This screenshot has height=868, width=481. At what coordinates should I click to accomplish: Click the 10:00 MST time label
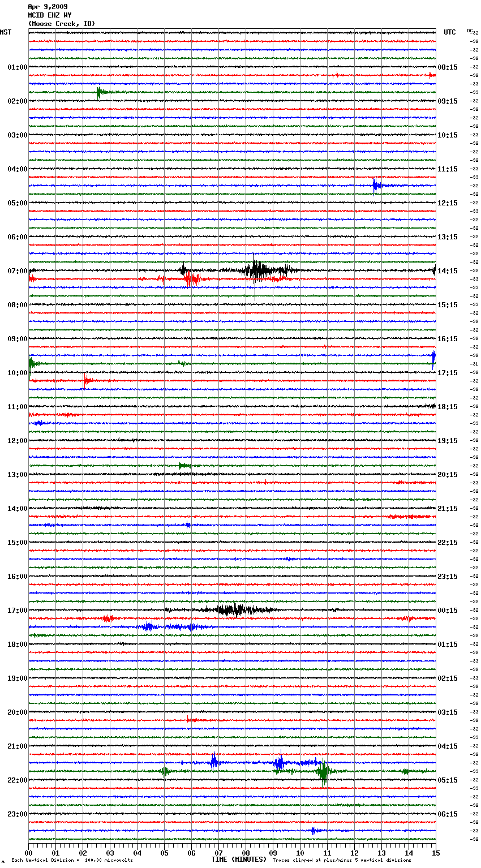tap(18, 373)
